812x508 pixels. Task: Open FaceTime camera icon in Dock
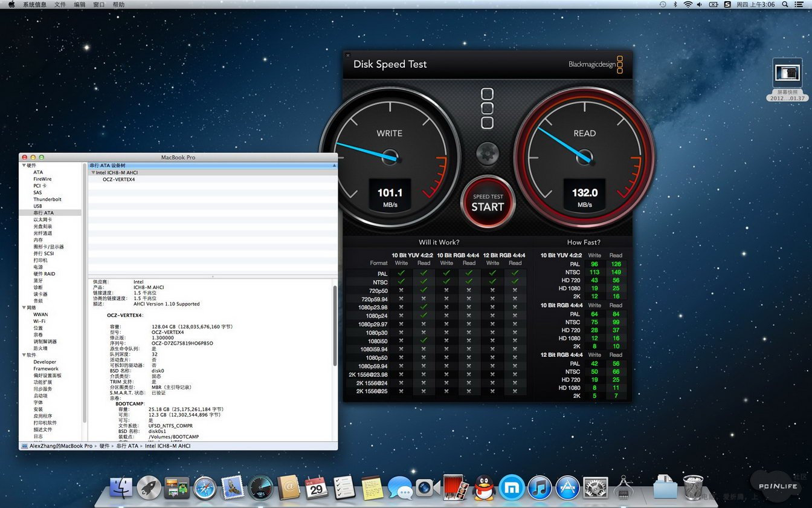point(427,487)
